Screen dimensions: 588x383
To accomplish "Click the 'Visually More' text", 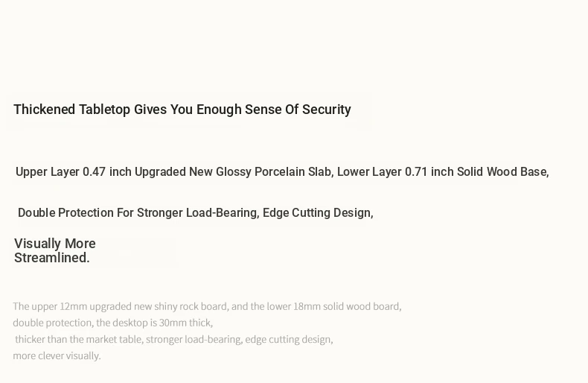I will (55, 244).
